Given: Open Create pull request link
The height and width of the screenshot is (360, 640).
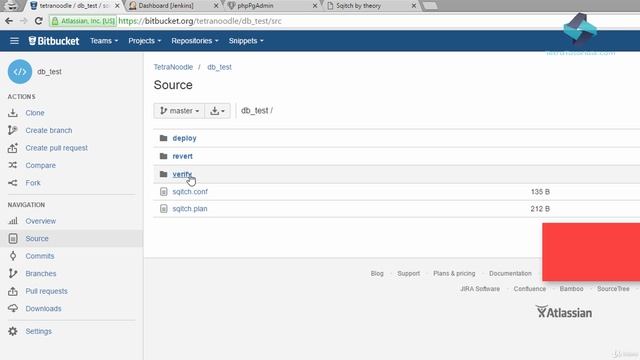Looking at the screenshot, I should [56, 148].
